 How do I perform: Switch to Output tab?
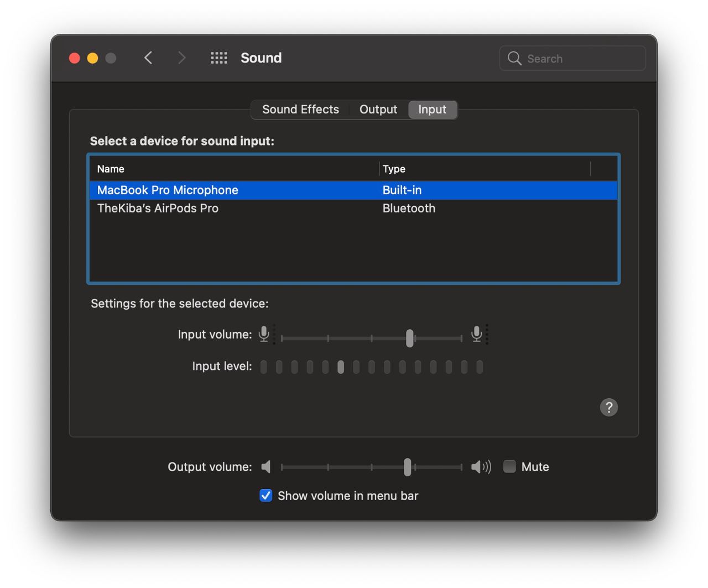coord(378,110)
